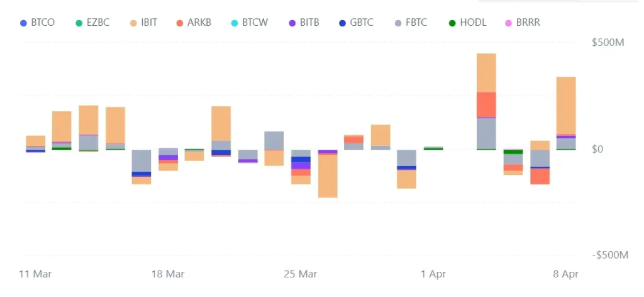Click the BTCO blue legend dot
Image resolution: width=644 pixels, height=297 pixels.
(x=24, y=23)
